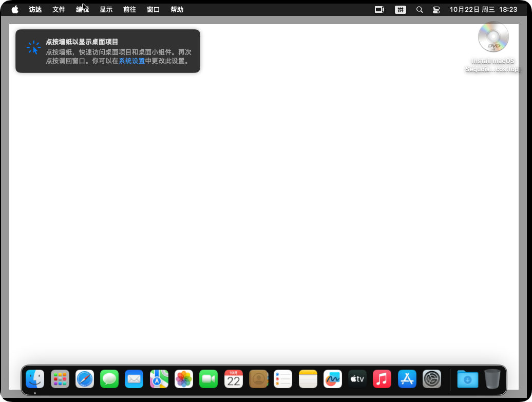Open Spotlight search in menu bar

point(420,9)
